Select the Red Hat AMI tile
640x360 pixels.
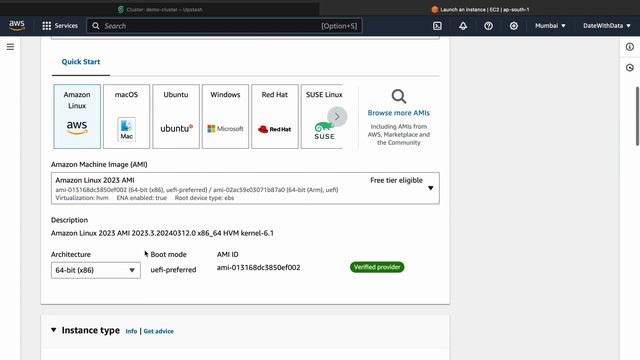275,116
